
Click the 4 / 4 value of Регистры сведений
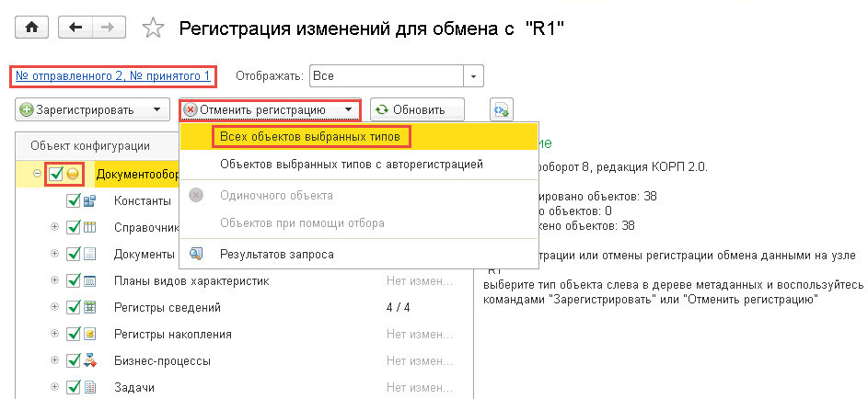pyautogui.click(x=398, y=307)
